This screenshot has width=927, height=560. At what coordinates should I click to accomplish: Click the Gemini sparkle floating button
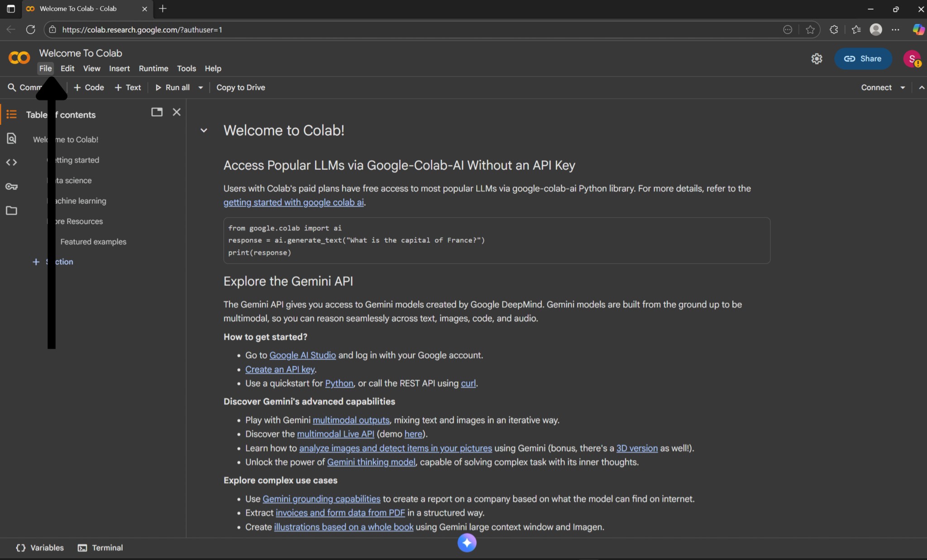(x=467, y=542)
